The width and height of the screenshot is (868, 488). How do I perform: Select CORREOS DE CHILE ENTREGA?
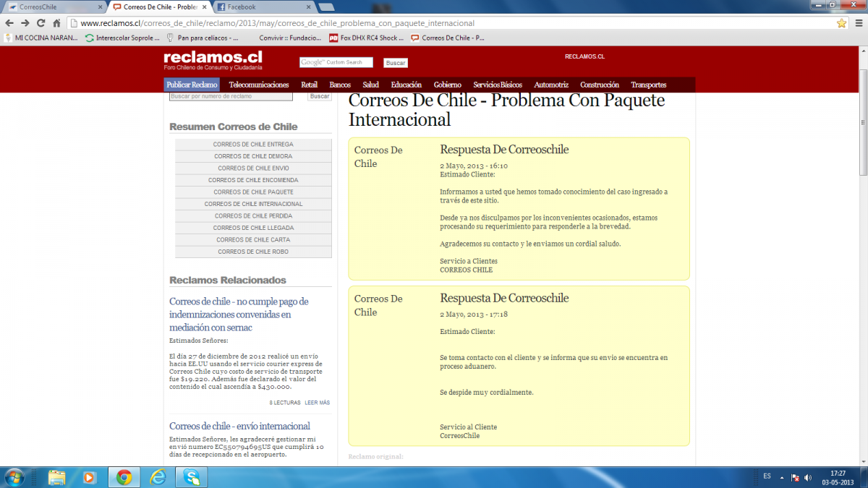coord(253,145)
